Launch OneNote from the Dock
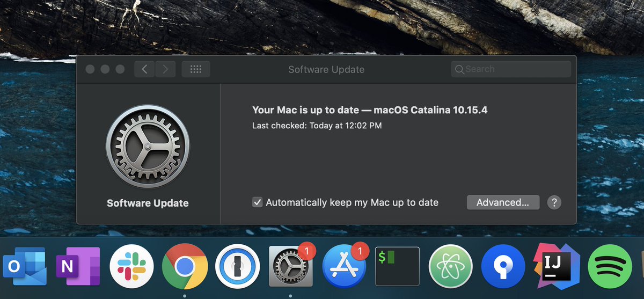Image resolution: width=644 pixels, height=299 pixels. point(78,267)
